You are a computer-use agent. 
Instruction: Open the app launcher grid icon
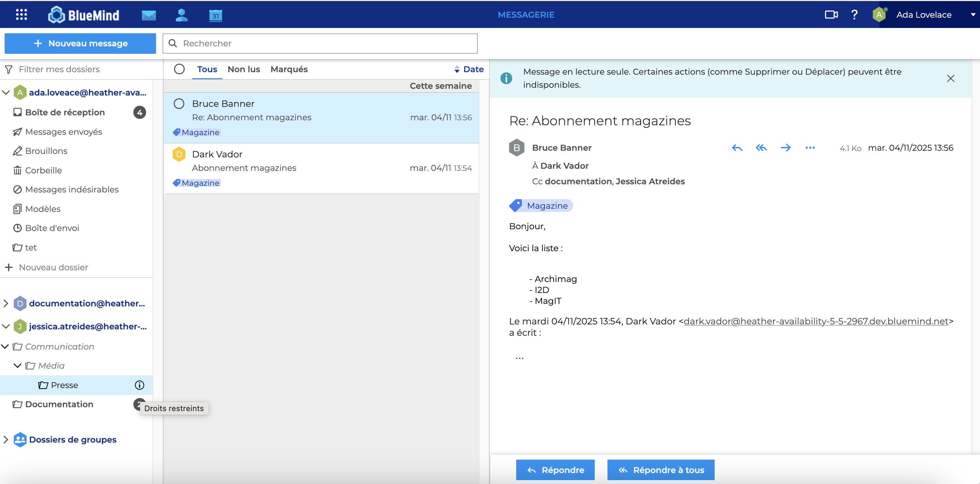[x=21, y=15]
